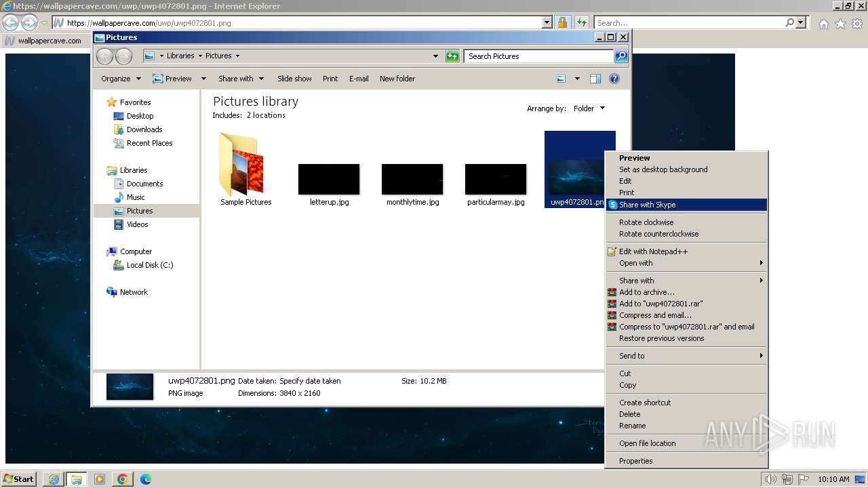This screenshot has height=488, width=868.
Task: Click the security lock icon in address bar
Action: 562,22
